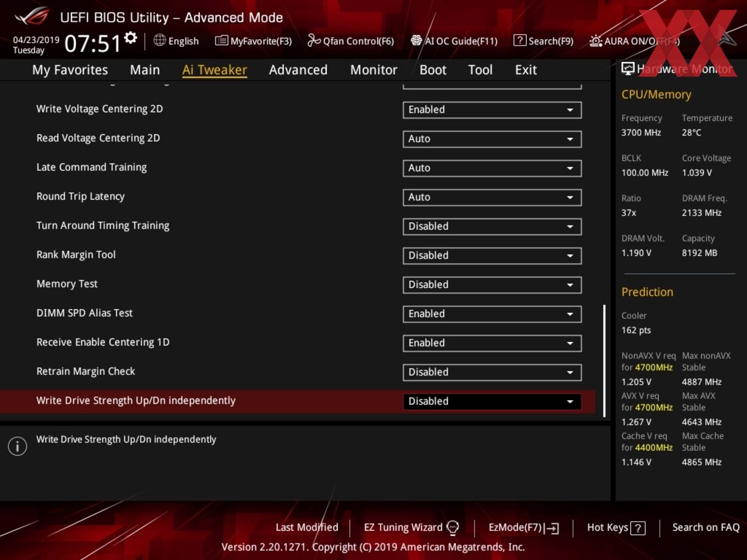Switch to My Favorites tab
The width and height of the screenshot is (747, 560).
(70, 70)
